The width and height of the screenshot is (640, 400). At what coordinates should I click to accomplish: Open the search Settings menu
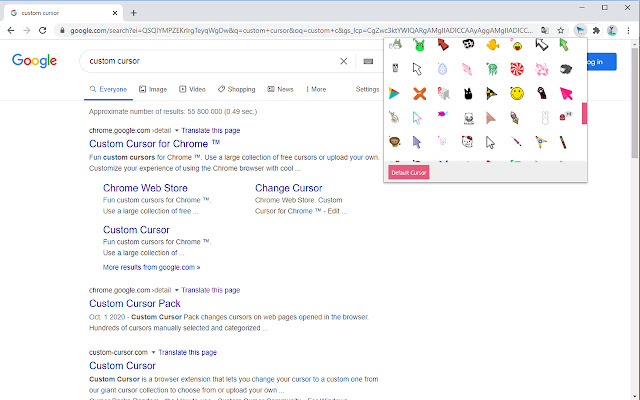(367, 89)
